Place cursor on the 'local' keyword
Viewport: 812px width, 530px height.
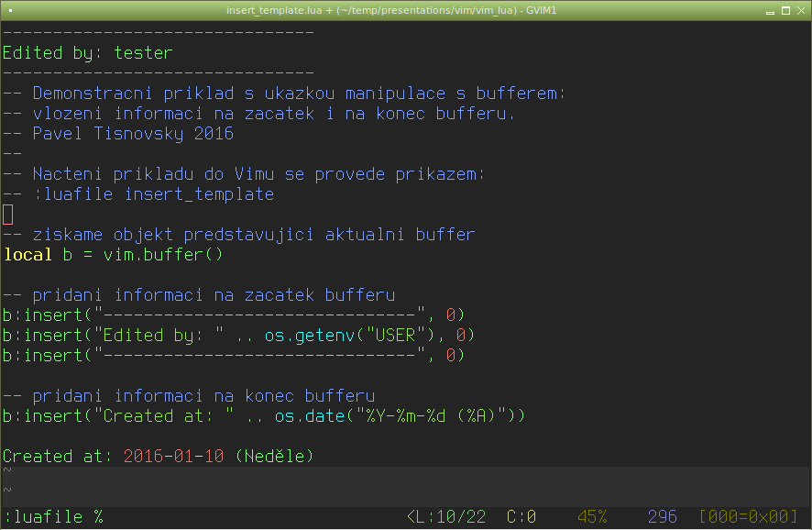coord(28,255)
